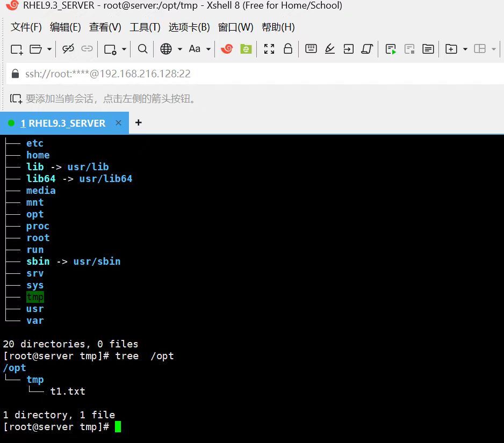Select the highlight pen tool
Screen dimensions: 504x443
coord(330,49)
